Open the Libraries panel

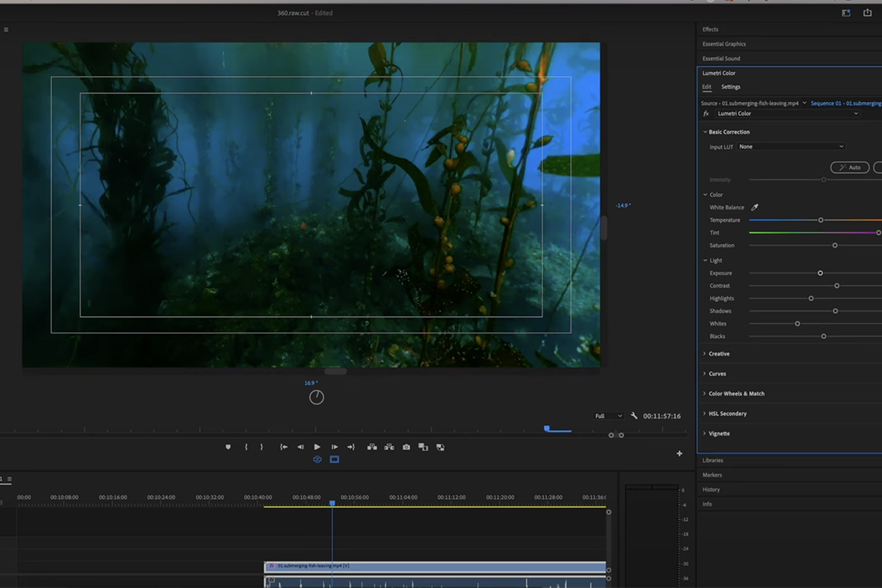713,460
